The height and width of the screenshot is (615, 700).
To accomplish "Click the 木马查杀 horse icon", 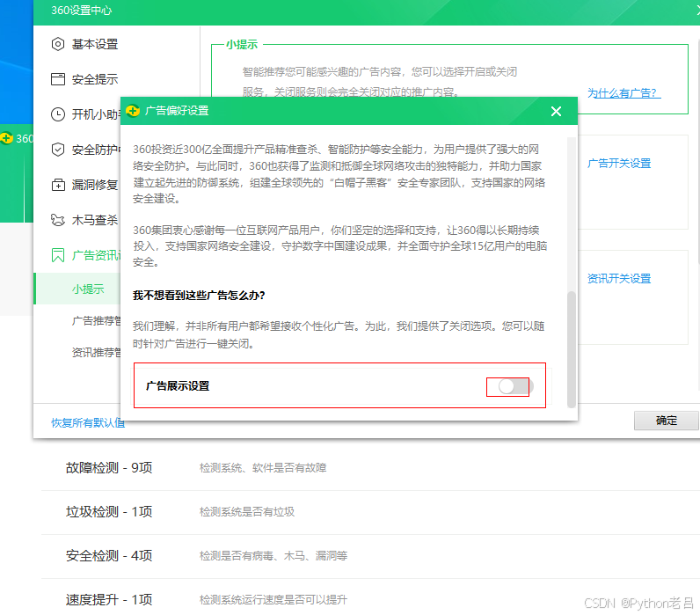I will 57,220.
